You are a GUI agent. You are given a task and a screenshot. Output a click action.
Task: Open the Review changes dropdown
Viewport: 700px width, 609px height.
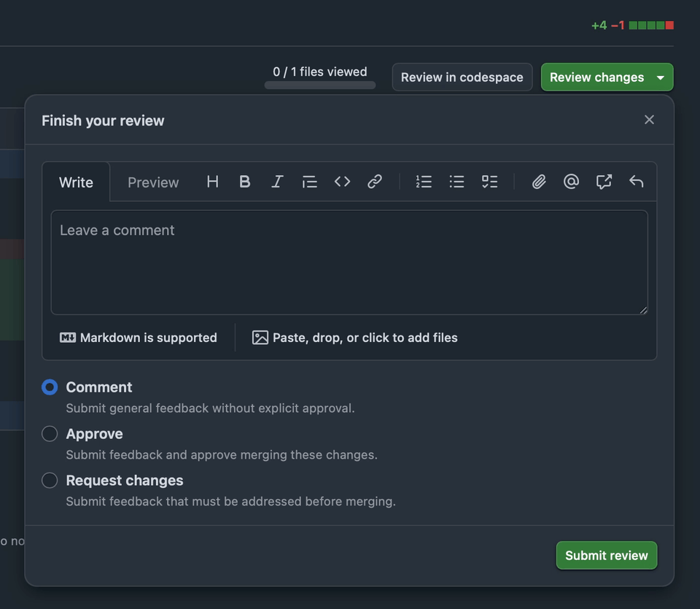[x=607, y=77]
